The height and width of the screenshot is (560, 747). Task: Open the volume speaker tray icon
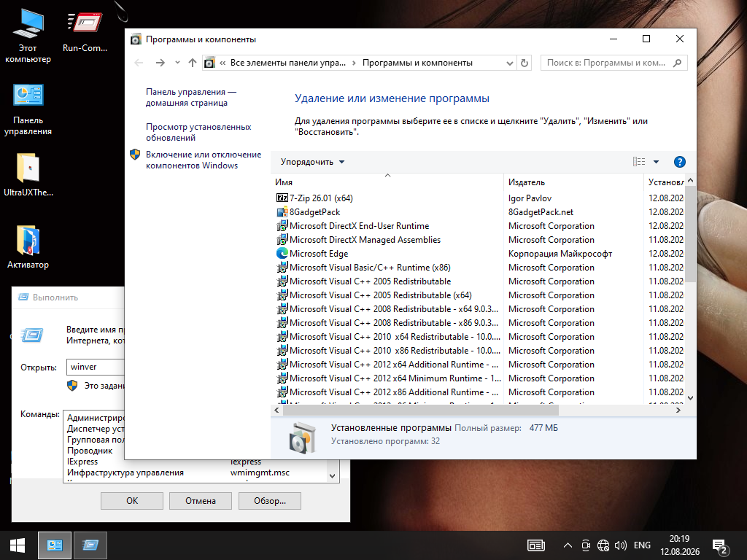coord(621,545)
